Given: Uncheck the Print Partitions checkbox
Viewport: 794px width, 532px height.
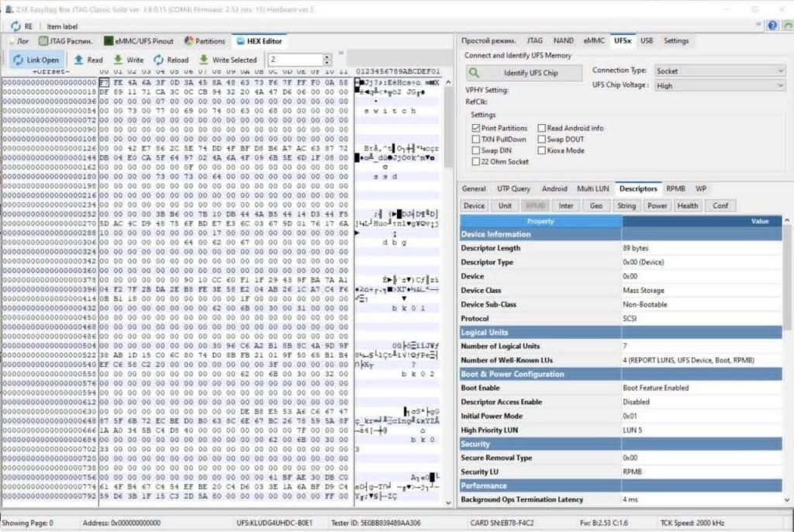Looking at the screenshot, I should (x=476, y=128).
